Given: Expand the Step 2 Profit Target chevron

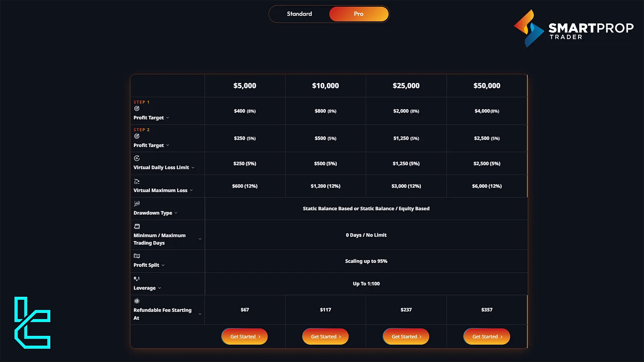Looking at the screenshot, I should [167, 145].
